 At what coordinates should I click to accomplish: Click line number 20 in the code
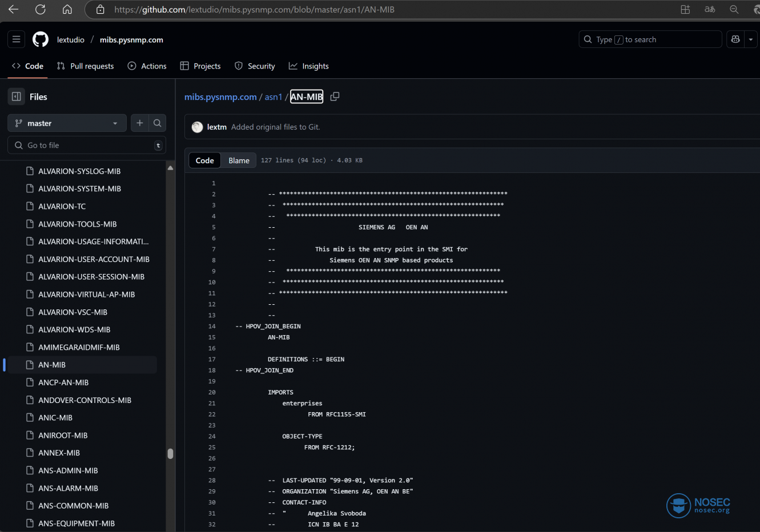[x=212, y=392]
